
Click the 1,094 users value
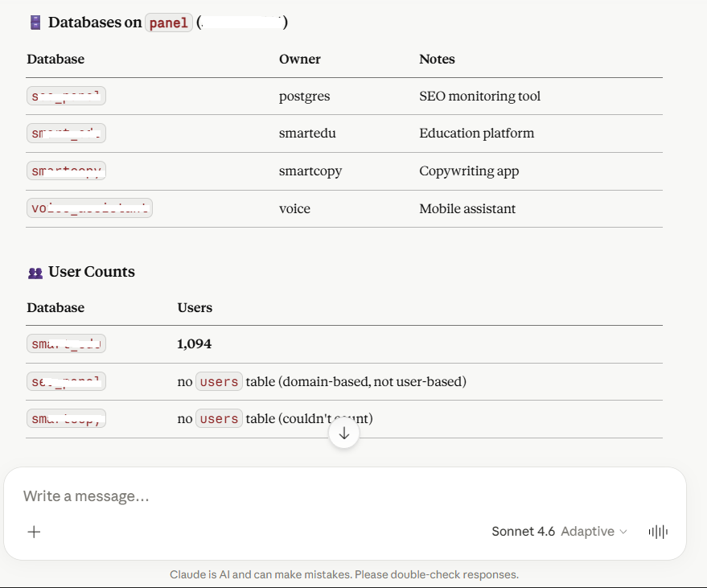(195, 344)
